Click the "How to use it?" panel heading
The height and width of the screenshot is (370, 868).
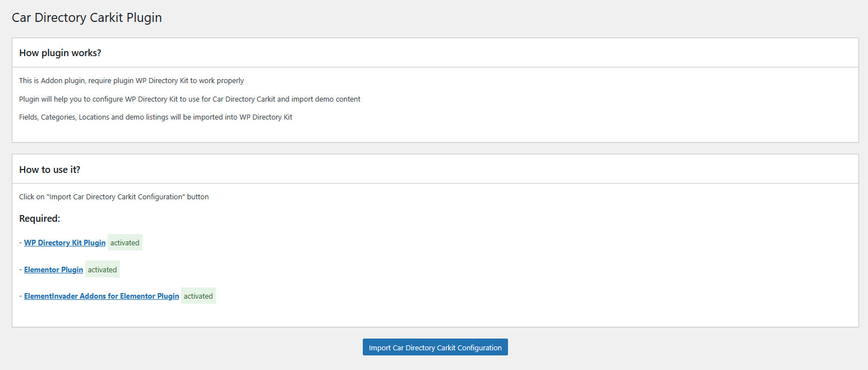(50, 170)
